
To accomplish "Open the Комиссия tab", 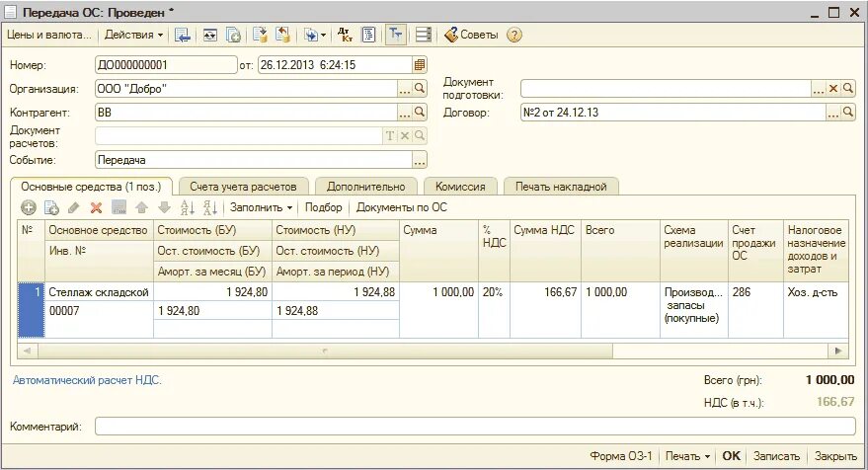I will [x=460, y=188].
